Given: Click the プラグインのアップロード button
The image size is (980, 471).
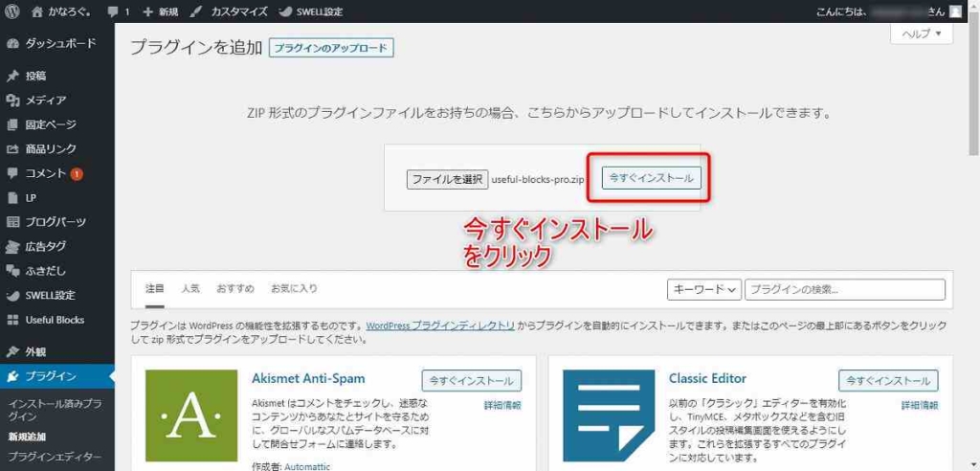Looking at the screenshot, I should (x=331, y=49).
